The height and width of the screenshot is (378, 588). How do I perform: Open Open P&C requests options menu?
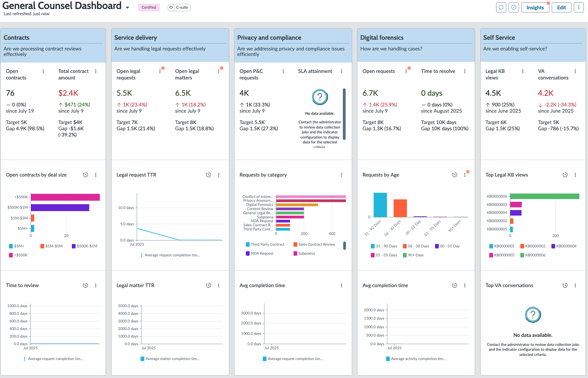283,71
